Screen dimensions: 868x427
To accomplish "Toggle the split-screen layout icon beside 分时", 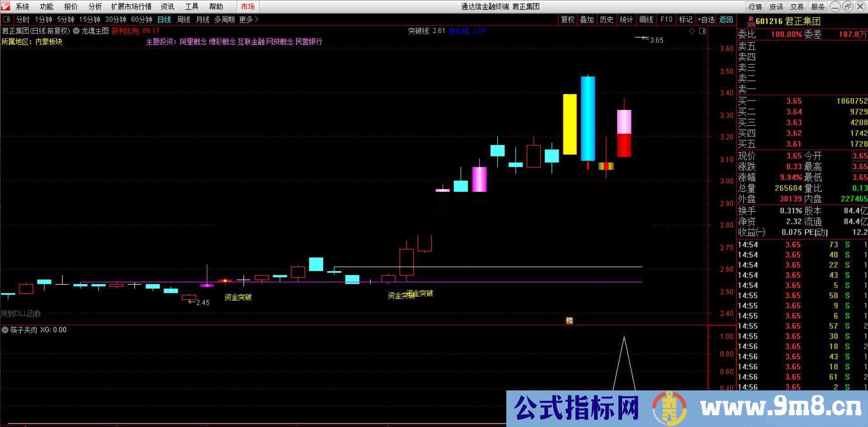I will pos(7,19).
